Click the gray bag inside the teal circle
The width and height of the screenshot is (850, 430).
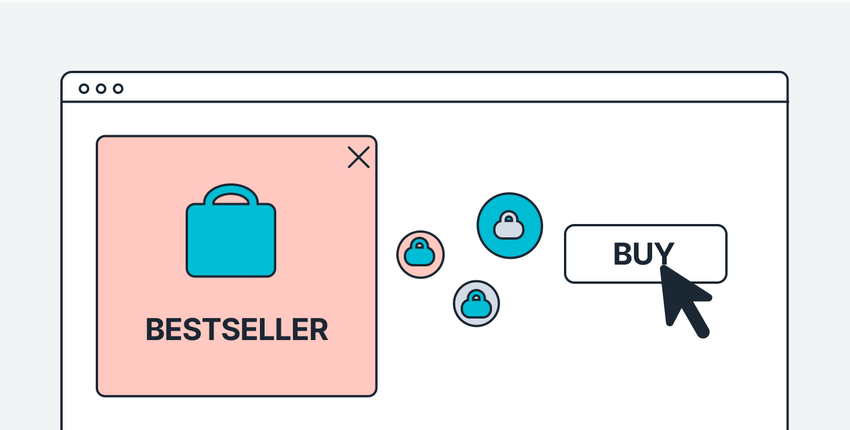[x=509, y=227]
